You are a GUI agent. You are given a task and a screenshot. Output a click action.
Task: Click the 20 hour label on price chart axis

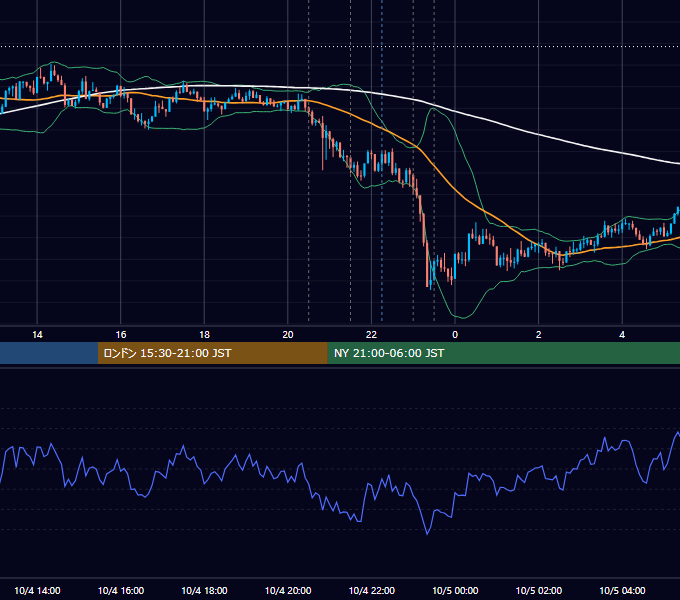[288, 335]
